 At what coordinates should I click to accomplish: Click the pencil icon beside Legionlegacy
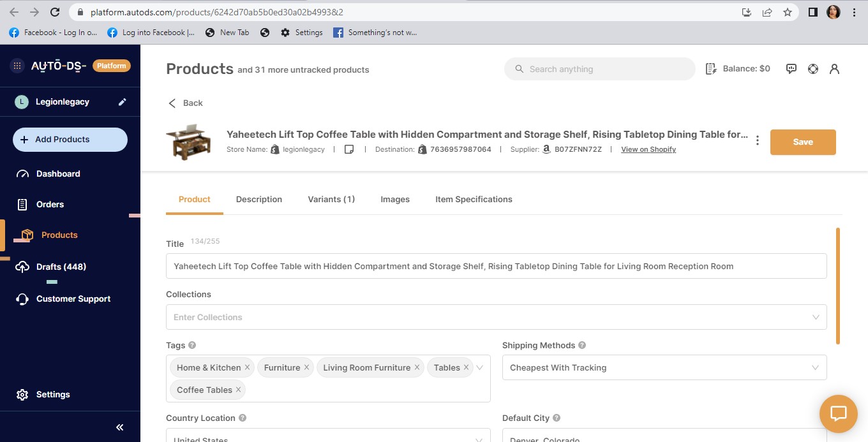(123, 102)
